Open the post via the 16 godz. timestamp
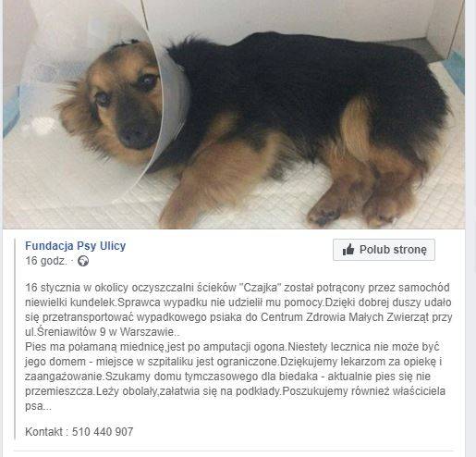476x457 pixels. coord(46,261)
